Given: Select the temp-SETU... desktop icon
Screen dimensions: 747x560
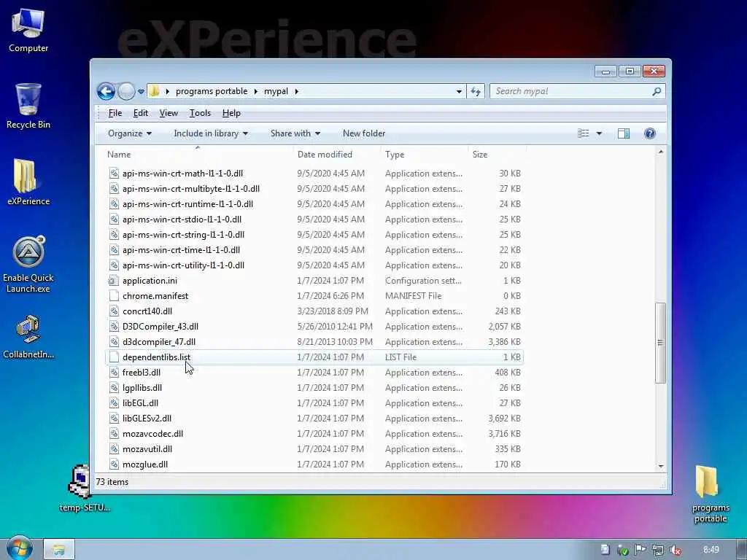Looking at the screenshot, I should point(85,489).
